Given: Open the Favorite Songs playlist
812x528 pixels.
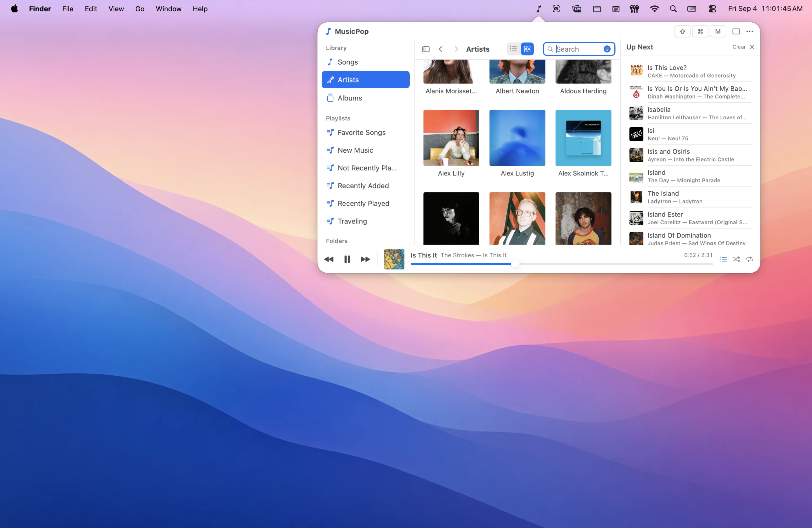Looking at the screenshot, I should click(365, 133).
